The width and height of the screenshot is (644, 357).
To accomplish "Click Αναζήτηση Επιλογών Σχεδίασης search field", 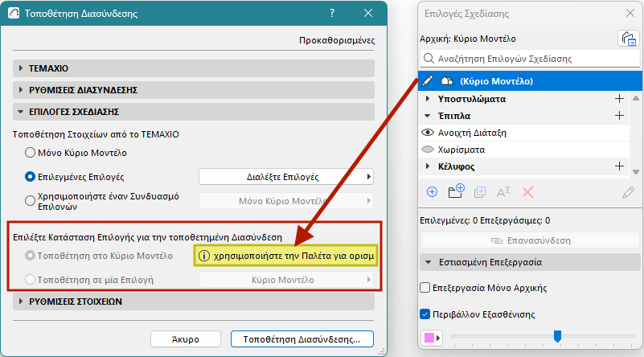I will pyautogui.click(x=530, y=59).
